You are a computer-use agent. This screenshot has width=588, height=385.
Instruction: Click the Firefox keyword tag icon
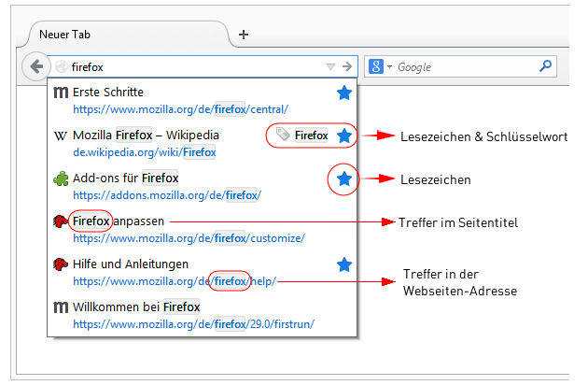tap(284, 135)
